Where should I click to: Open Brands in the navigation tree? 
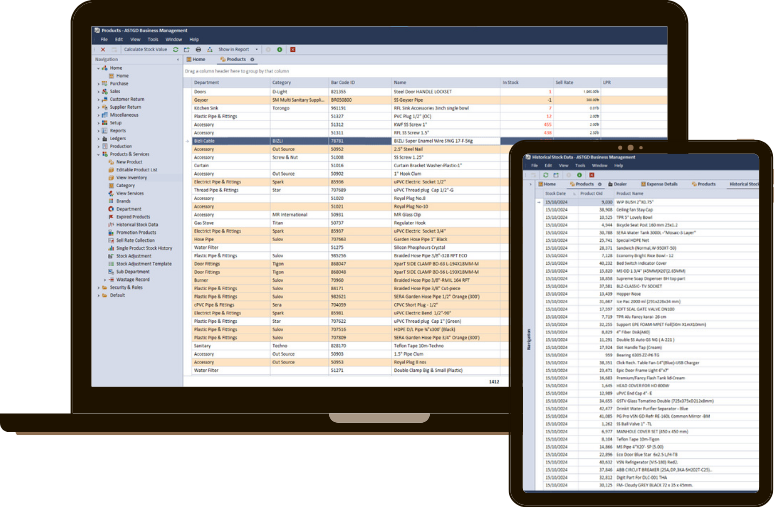point(123,201)
